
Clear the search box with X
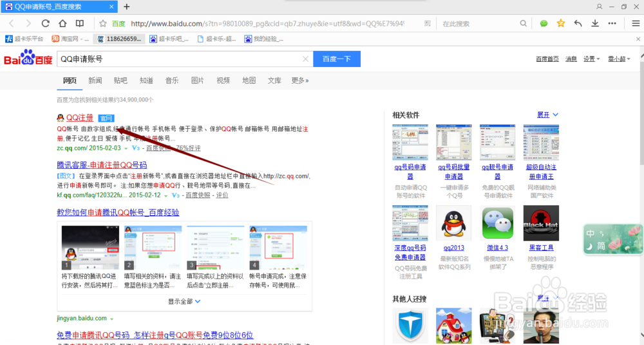(305, 59)
